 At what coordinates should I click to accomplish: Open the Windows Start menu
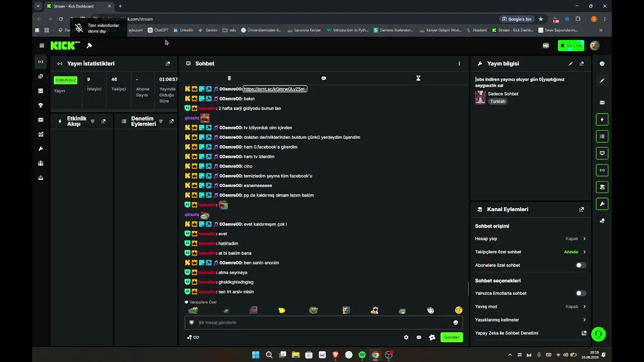[x=256, y=355]
